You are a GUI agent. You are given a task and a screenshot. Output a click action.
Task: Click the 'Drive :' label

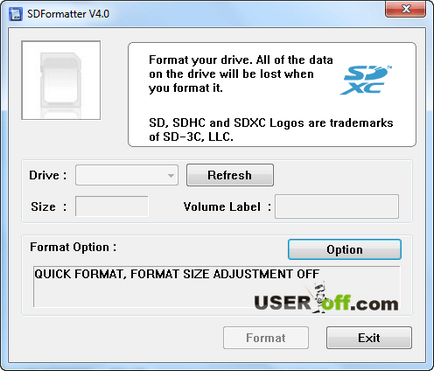(48, 175)
